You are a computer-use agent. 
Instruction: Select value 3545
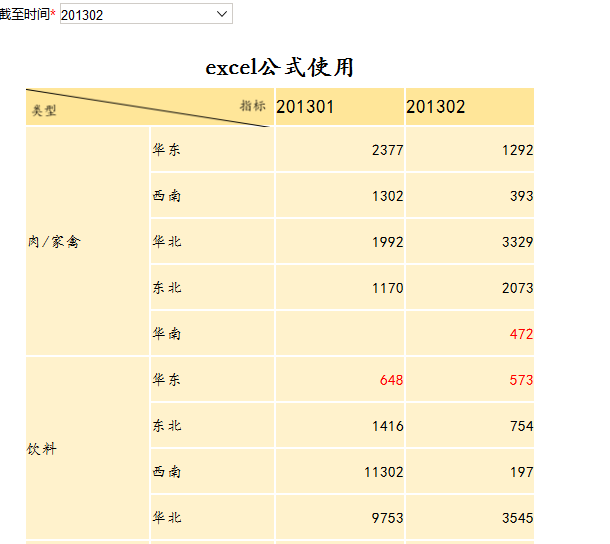coord(517,518)
